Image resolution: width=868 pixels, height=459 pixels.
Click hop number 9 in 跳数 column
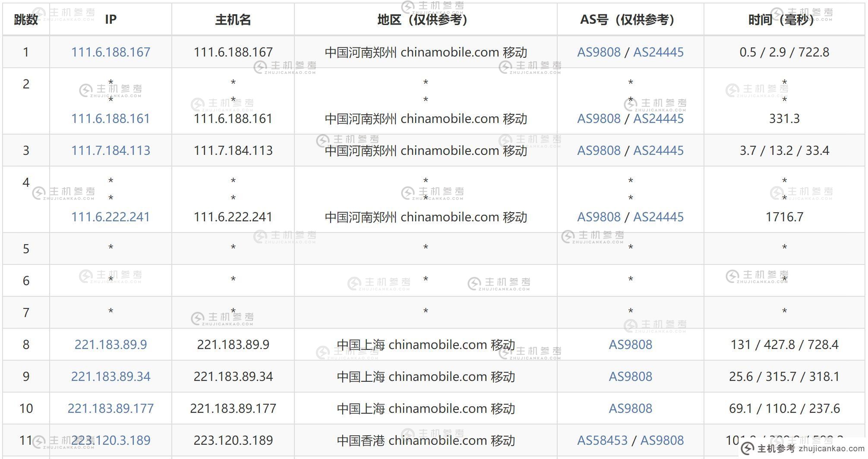(26, 377)
